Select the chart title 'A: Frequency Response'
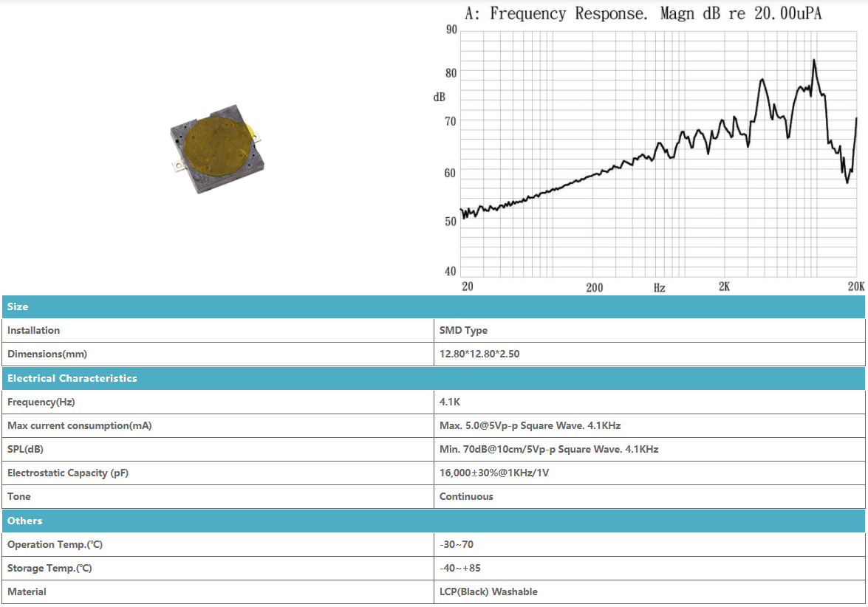This screenshot has width=868, height=607. pyautogui.click(x=556, y=13)
